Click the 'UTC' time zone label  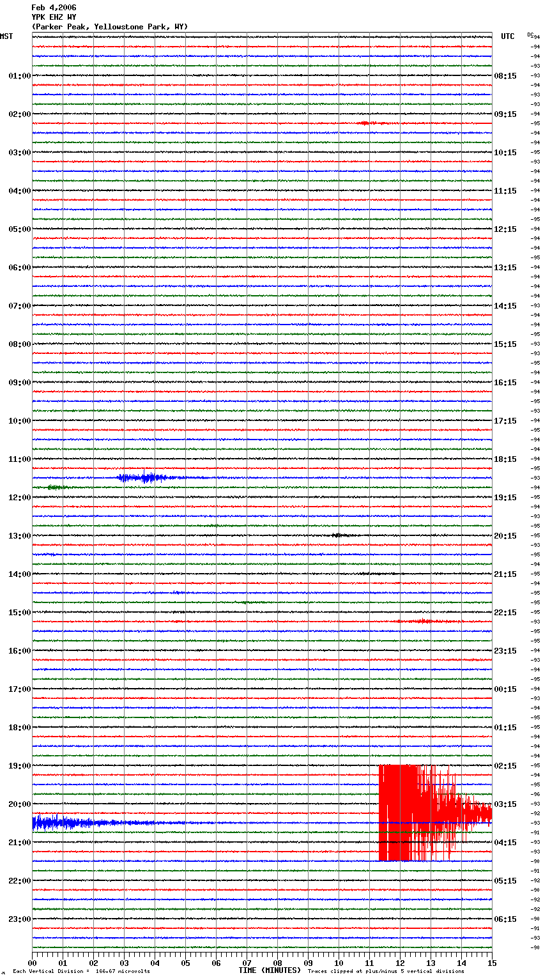(508, 36)
